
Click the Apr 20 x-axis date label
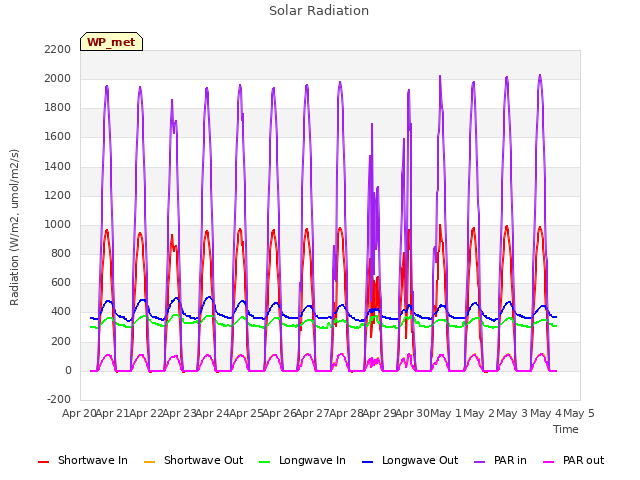coord(79,413)
